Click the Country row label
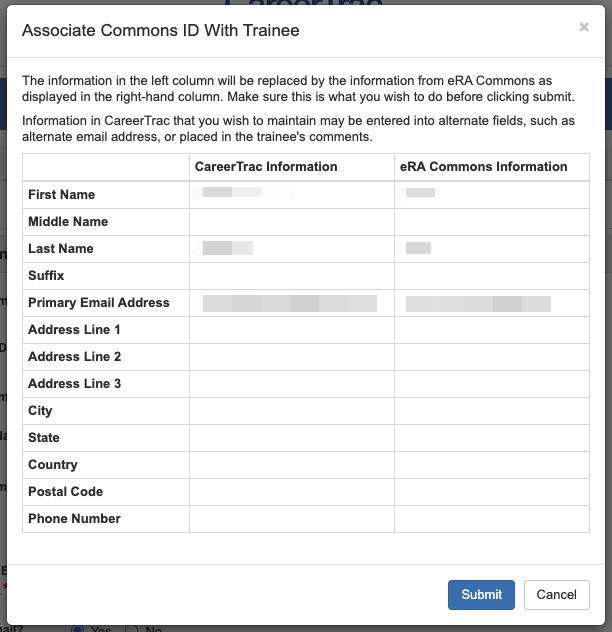 click(x=53, y=465)
